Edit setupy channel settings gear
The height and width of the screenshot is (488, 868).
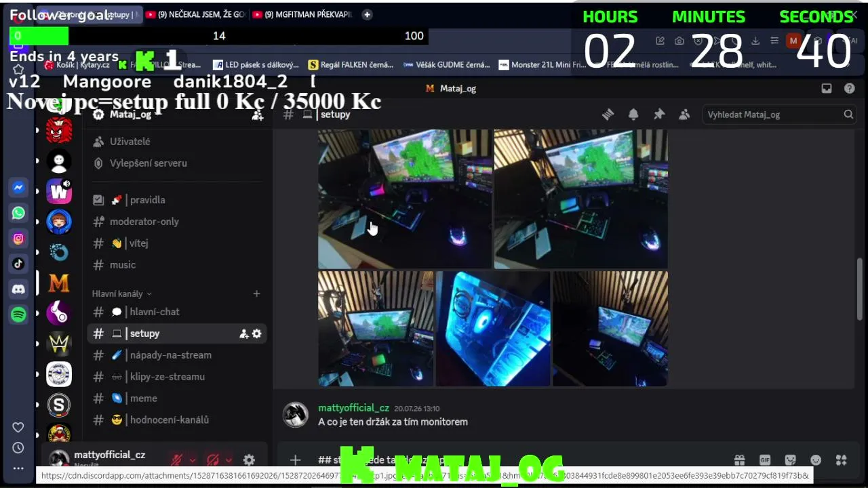coord(256,333)
